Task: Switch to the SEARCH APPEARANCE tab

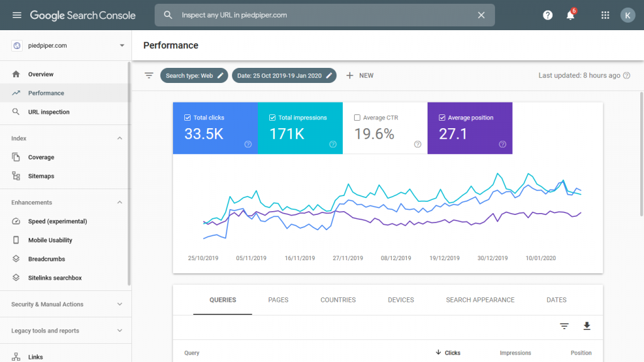Action: click(x=480, y=300)
